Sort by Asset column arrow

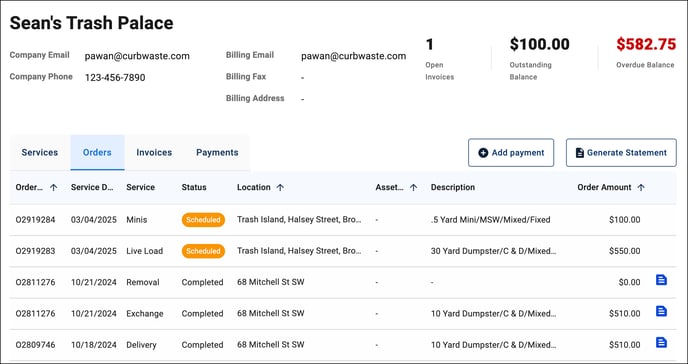pyautogui.click(x=413, y=187)
